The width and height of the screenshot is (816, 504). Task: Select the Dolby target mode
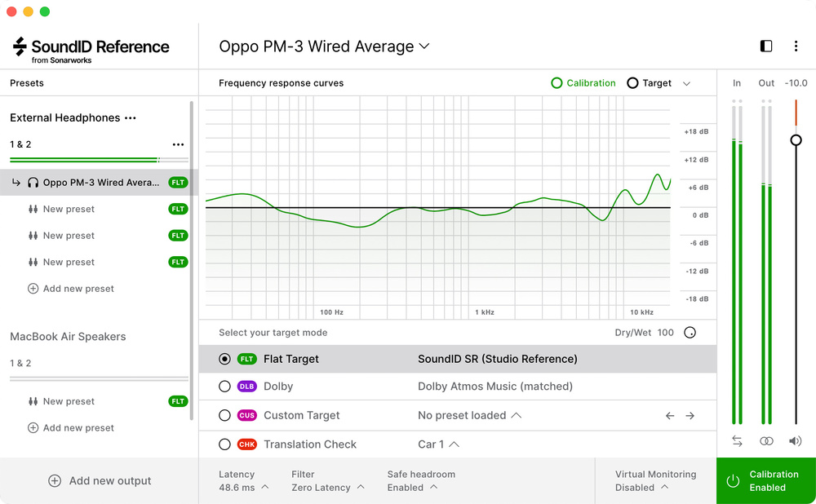225,387
